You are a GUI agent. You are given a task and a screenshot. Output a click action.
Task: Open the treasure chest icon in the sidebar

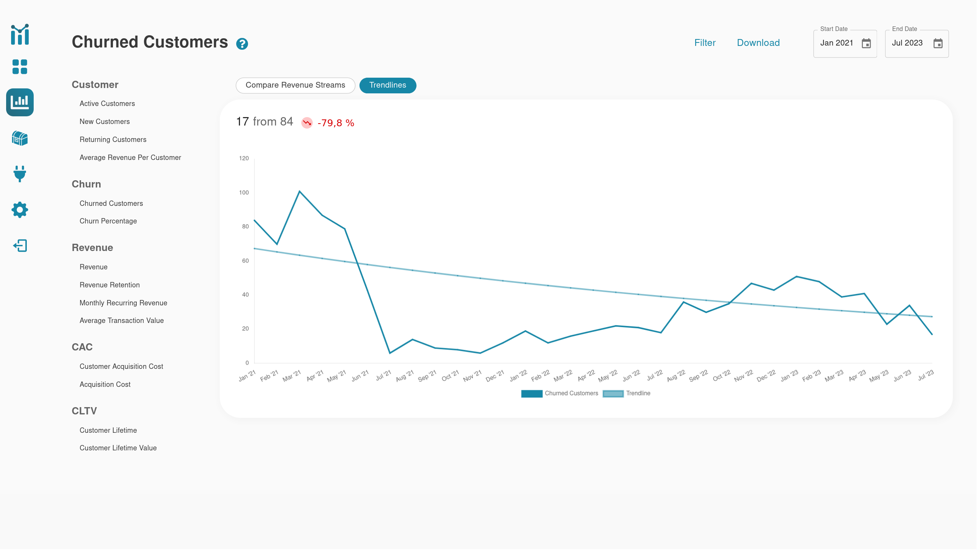coord(20,139)
